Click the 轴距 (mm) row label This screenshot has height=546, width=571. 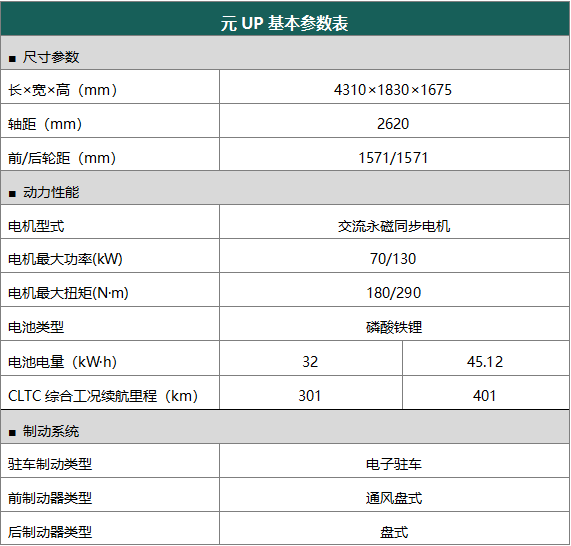45,124
